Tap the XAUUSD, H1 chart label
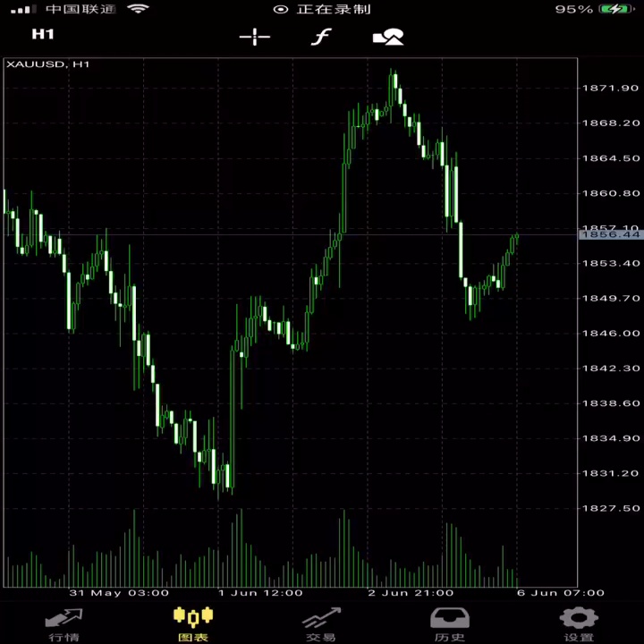The image size is (644, 644). (48, 64)
